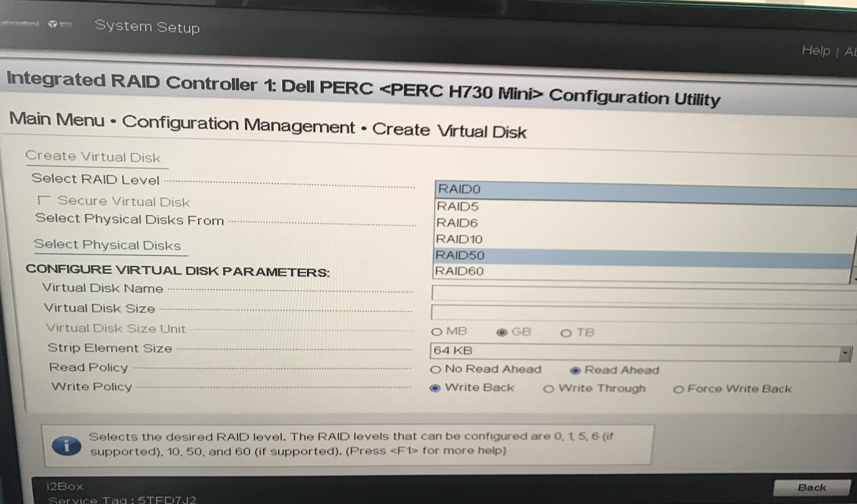Click the Write Policy label
Viewport: 857px width, 504px height.
pyautogui.click(x=91, y=387)
